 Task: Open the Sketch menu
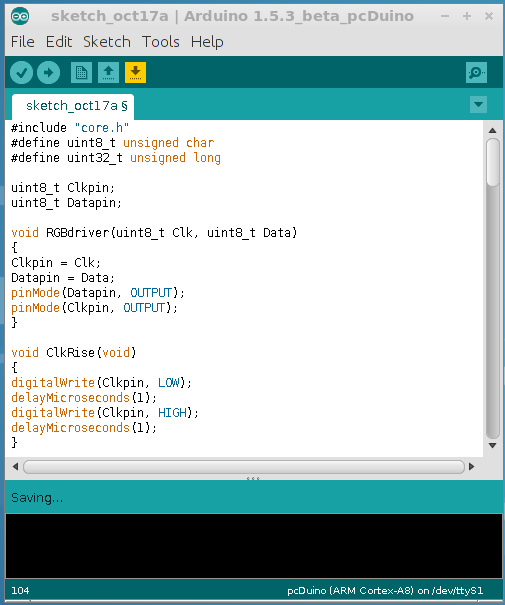click(107, 42)
